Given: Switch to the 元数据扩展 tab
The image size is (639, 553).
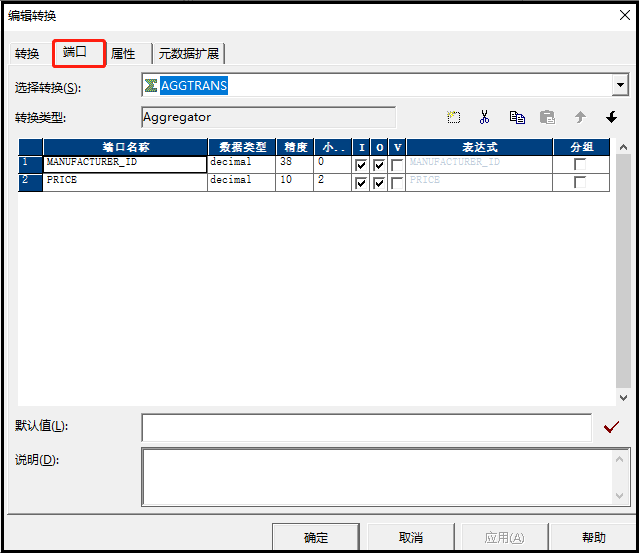Looking at the screenshot, I should coord(189,53).
